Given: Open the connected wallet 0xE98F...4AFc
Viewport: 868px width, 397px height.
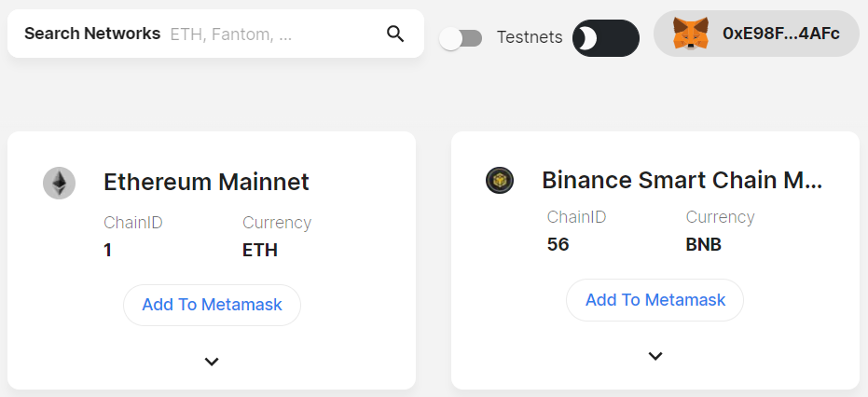Looking at the screenshot, I should [x=780, y=34].
